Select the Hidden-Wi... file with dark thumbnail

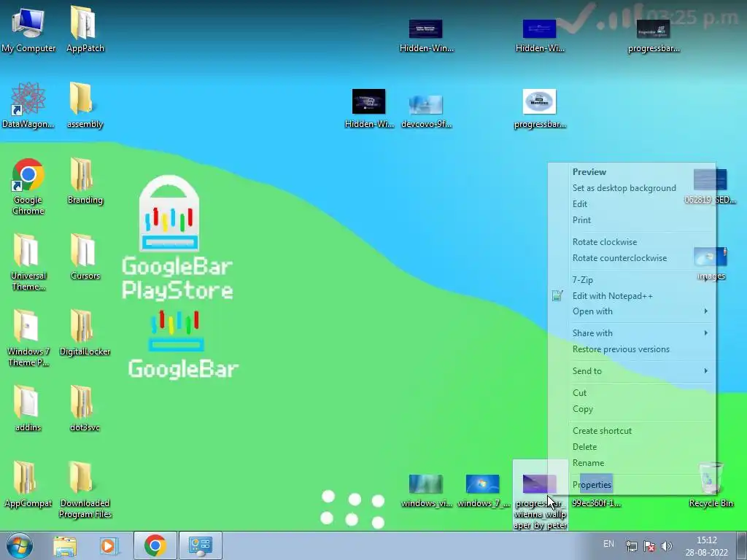(368, 109)
